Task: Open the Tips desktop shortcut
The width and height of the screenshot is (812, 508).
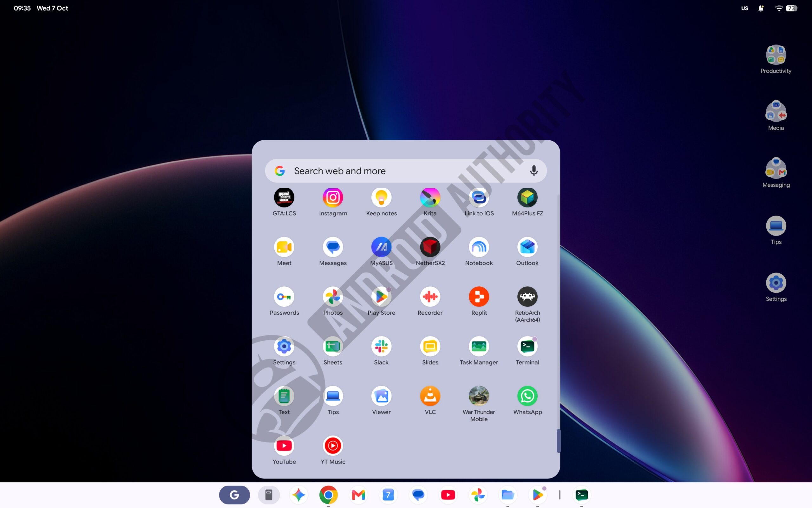Action: [x=776, y=226]
